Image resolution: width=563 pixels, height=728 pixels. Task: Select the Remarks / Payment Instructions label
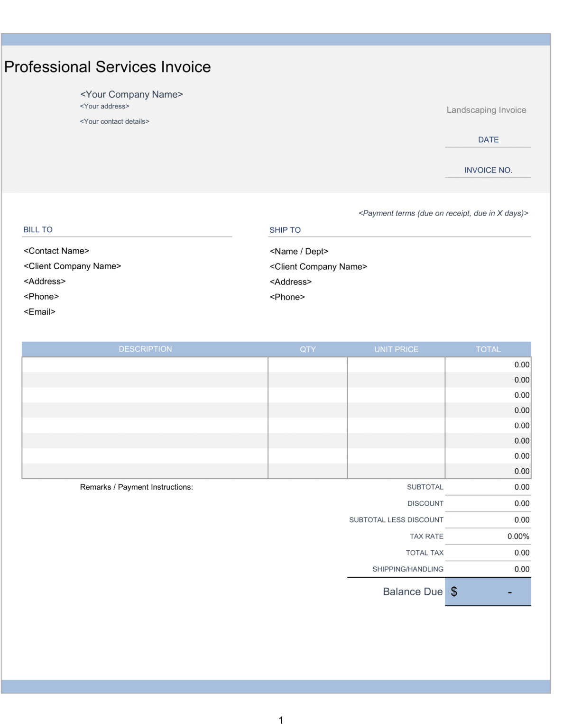tap(138, 487)
